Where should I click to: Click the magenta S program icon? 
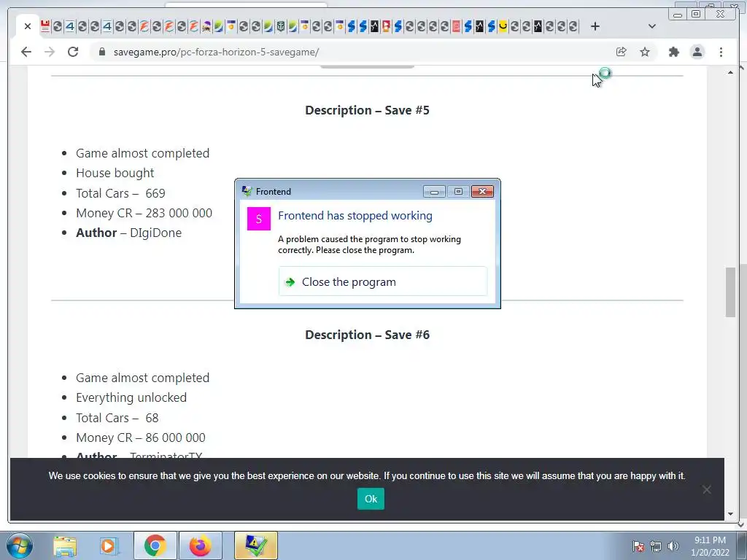259,219
